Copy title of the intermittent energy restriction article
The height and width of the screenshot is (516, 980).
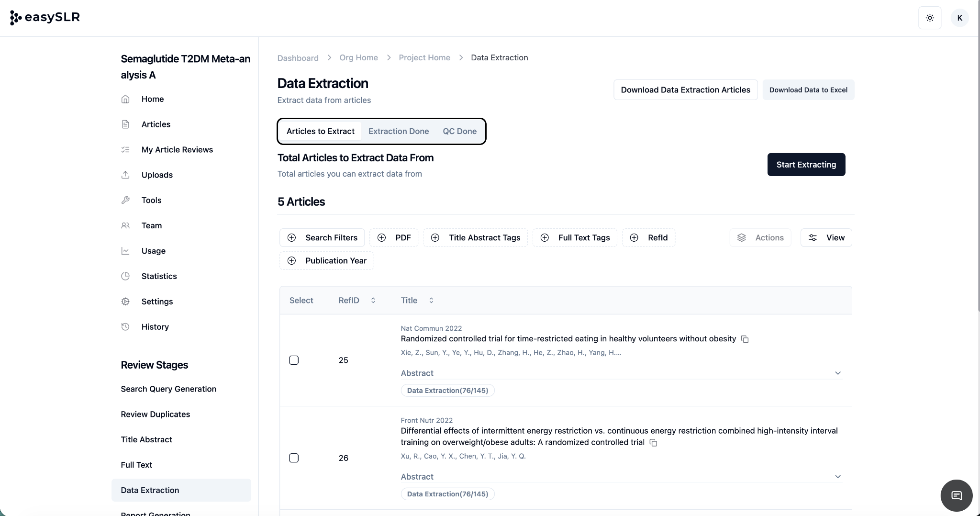click(653, 443)
